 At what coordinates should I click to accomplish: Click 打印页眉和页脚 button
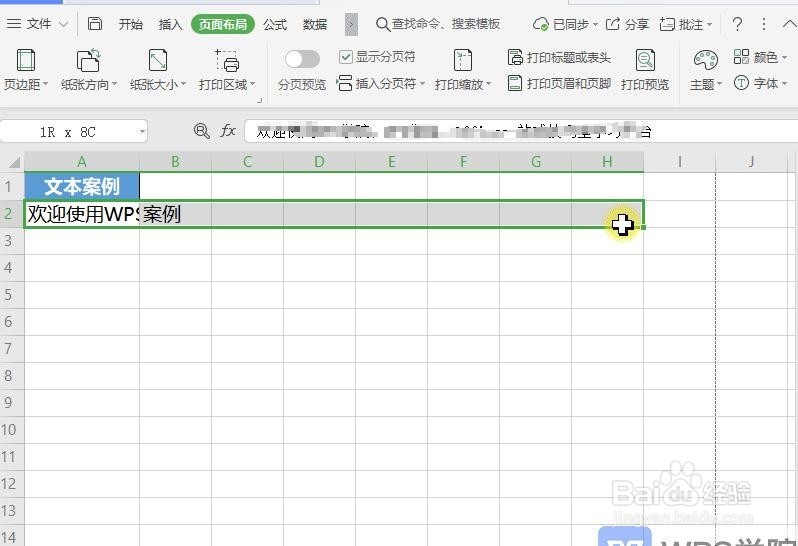pyautogui.click(x=559, y=83)
